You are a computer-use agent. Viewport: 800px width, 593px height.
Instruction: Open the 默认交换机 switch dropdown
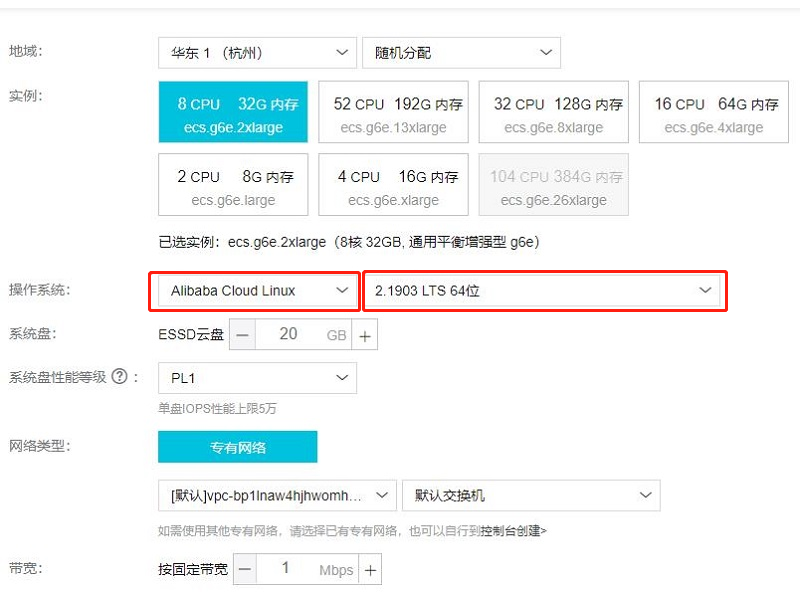[531, 495]
